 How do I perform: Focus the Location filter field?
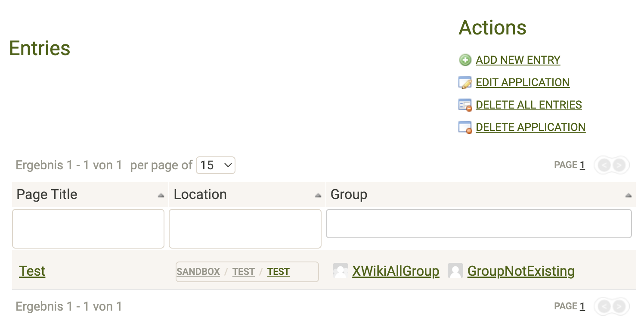(245, 228)
